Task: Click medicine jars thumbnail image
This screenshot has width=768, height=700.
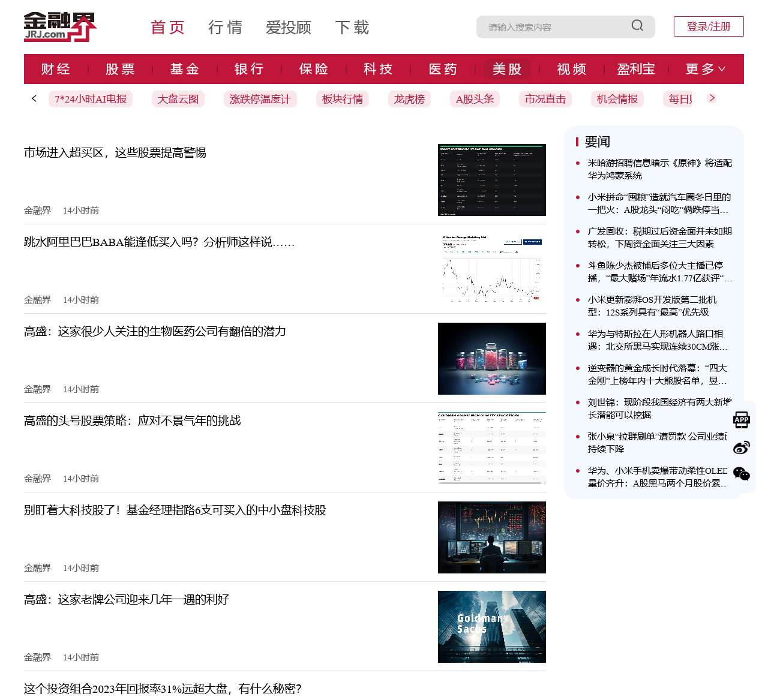Action: pos(492,359)
